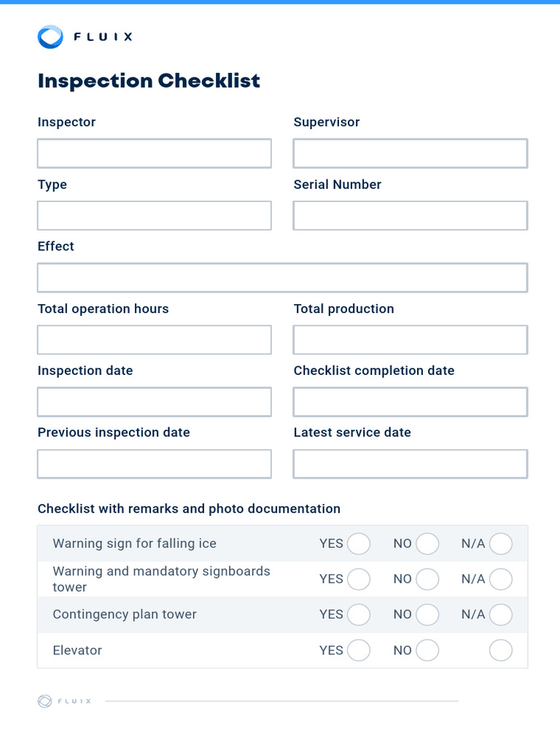Screen dimensions: 560x747
Task: Click the small Fluix footer logo
Action: coord(45,701)
